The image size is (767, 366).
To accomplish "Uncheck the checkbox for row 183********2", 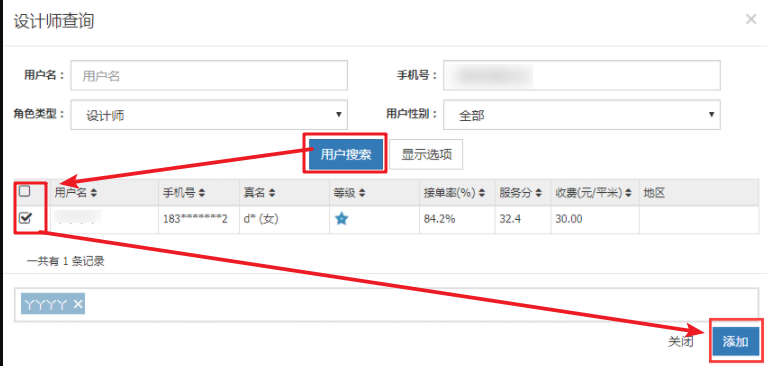I will point(24,219).
